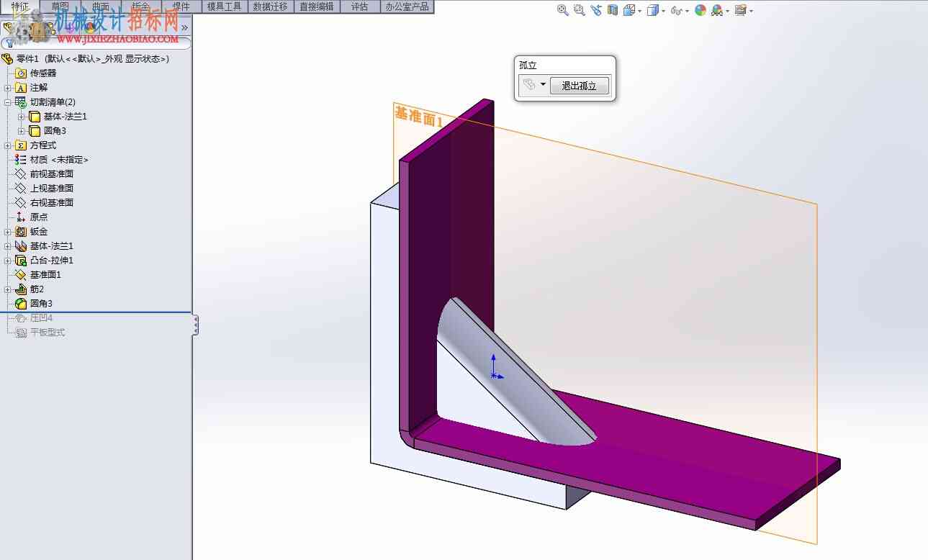The width and height of the screenshot is (928, 560).
Task: Open the 直接编辑 tab
Action: pyautogui.click(x=317, y=6)
